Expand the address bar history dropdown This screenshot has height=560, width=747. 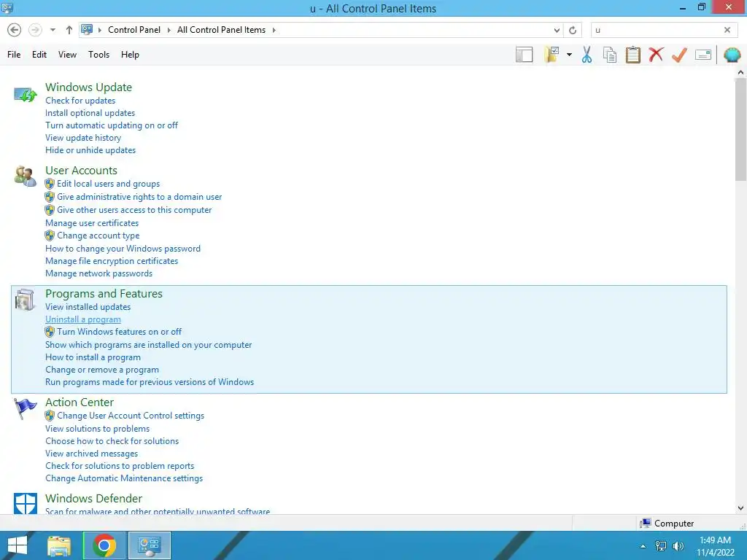557,30
